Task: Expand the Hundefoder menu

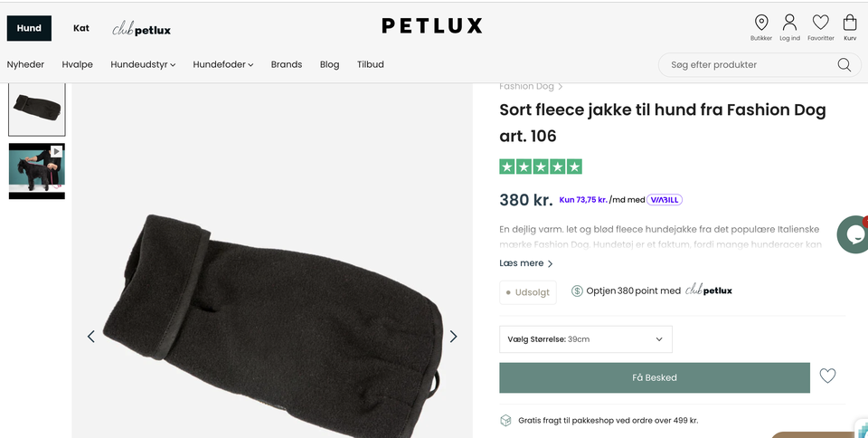Action: (x=222, y=65)
